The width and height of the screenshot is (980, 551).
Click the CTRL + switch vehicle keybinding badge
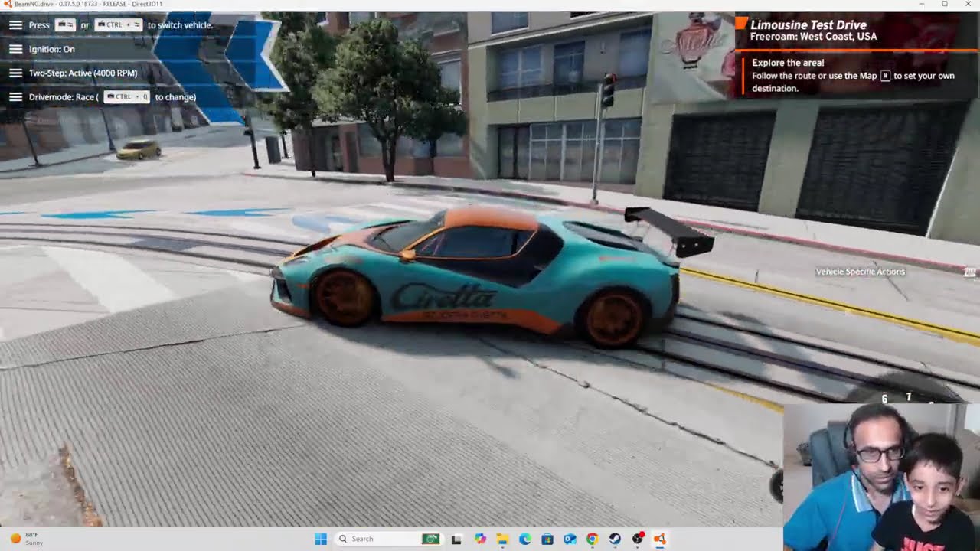(x=118, y=25)
